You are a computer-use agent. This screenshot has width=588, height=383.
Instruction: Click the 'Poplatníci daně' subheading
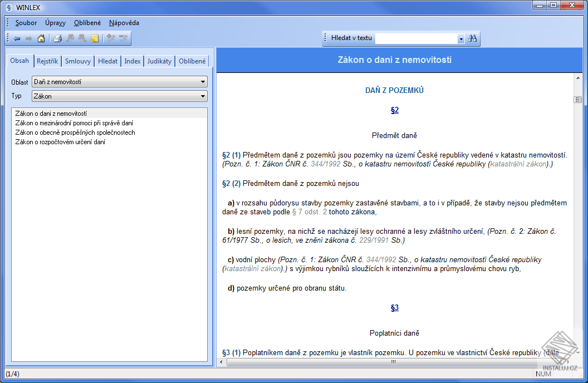coord(394,333)
